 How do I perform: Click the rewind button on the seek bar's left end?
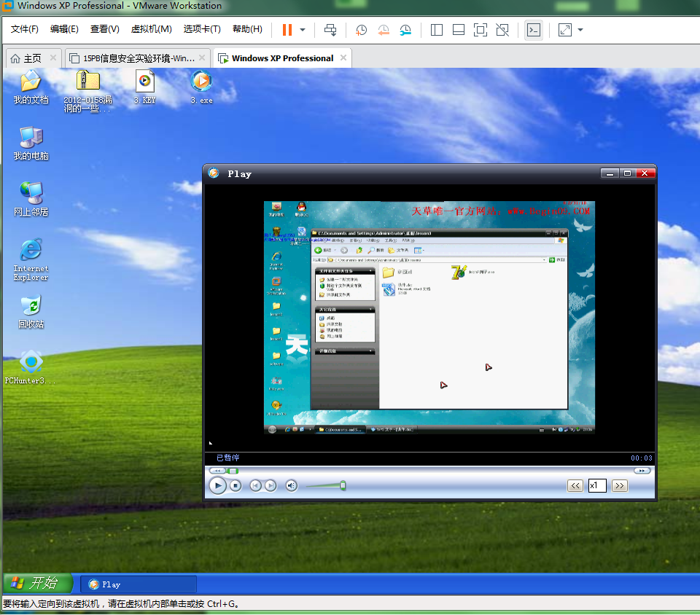pyautogui.click(x=218, y=471)
